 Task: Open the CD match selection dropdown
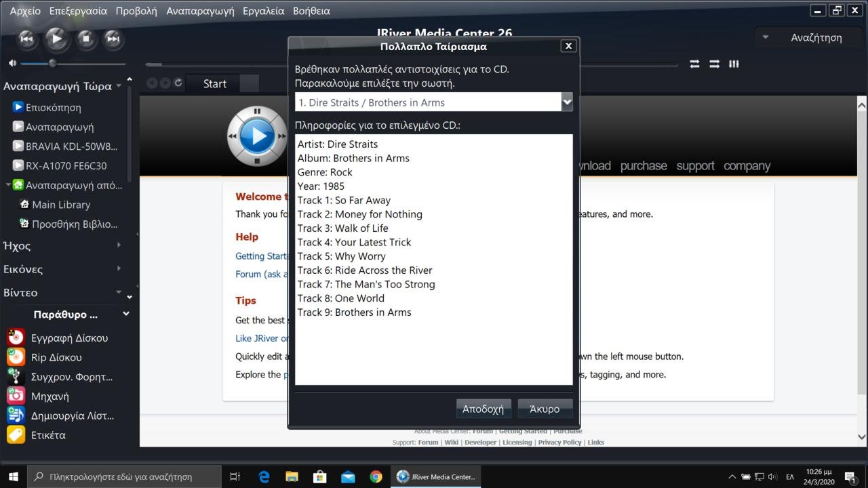pyautogui.click(x=567, y=102)
